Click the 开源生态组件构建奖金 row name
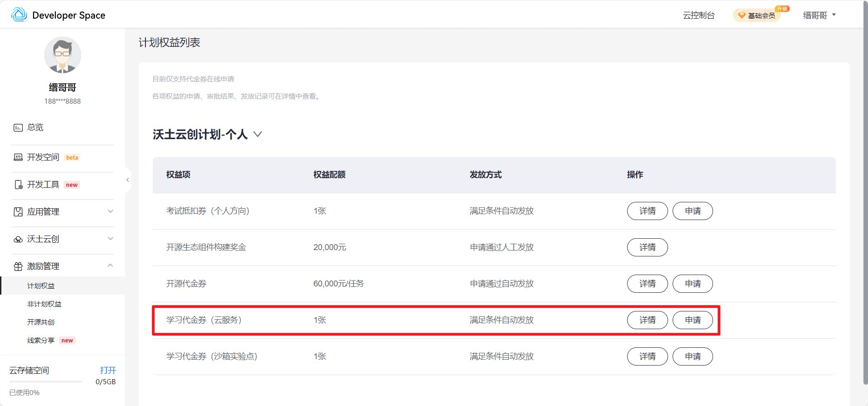 coord(206,247)
